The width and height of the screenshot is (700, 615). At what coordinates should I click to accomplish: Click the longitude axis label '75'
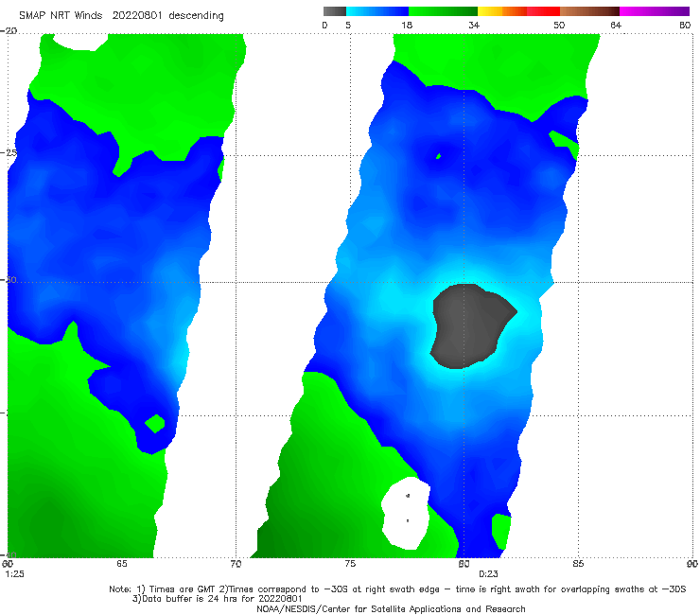[350, 564]
